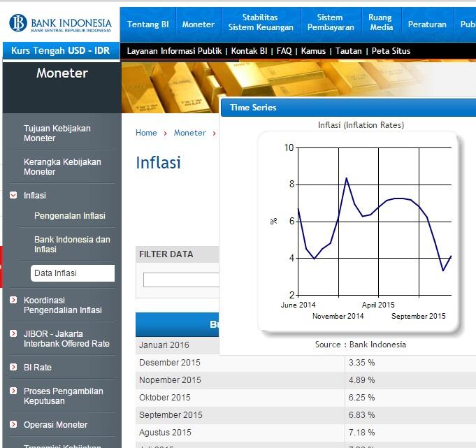
Task: Open Pengenalan Inflasi subitem
Action: pos(70,215)
